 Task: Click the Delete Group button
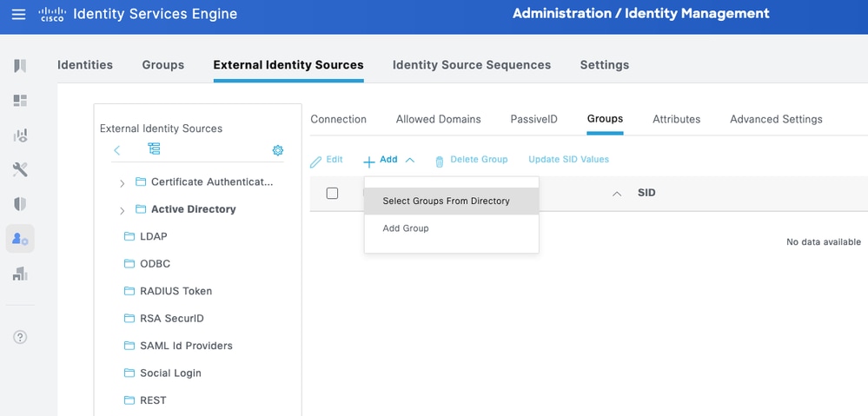[471, 161]
